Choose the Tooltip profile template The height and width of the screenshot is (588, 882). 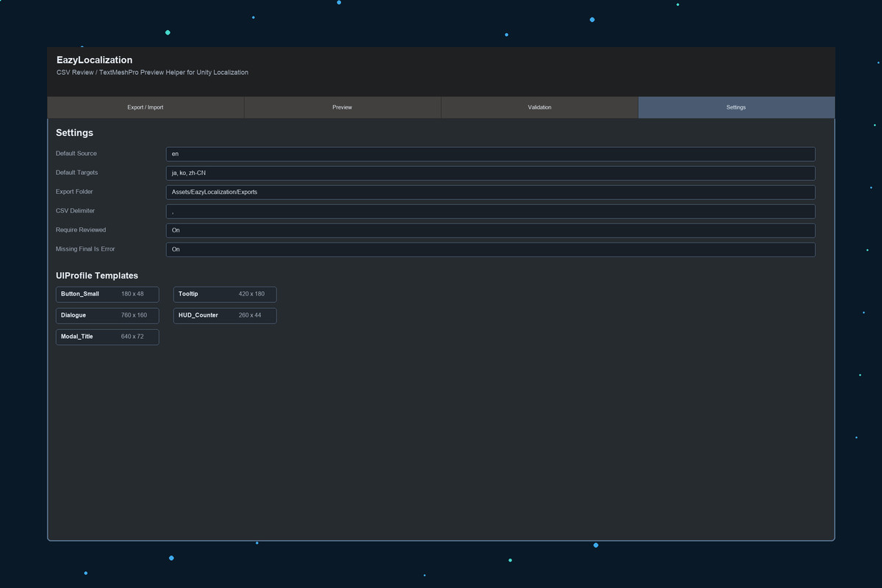(x=225, y=294)
